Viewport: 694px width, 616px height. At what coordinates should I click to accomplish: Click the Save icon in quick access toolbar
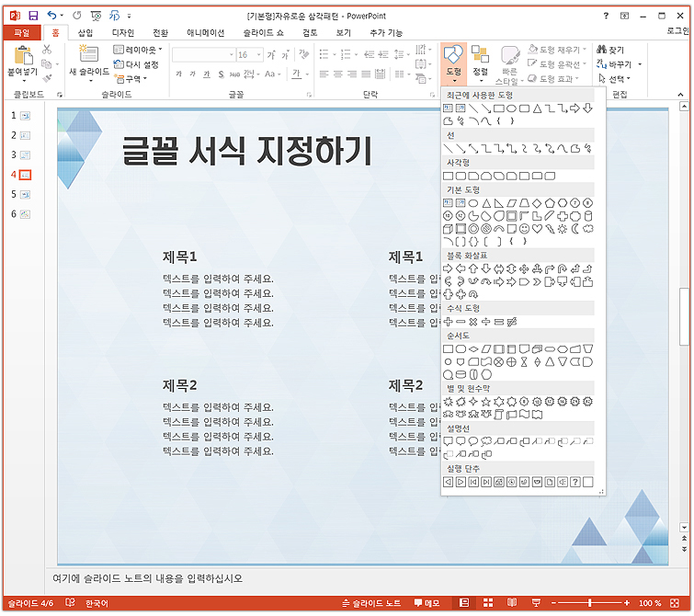pyautogui.click(x=33, y=16)
